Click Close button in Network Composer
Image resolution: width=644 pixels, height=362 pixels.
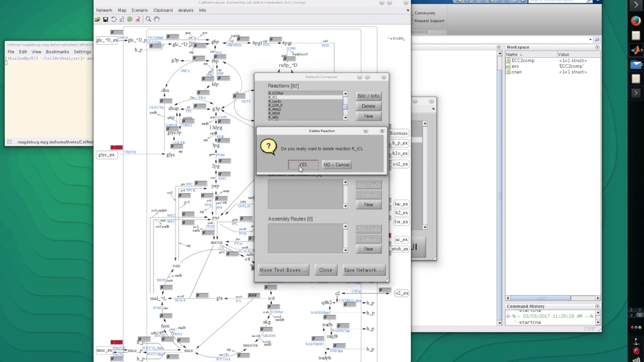326,270
